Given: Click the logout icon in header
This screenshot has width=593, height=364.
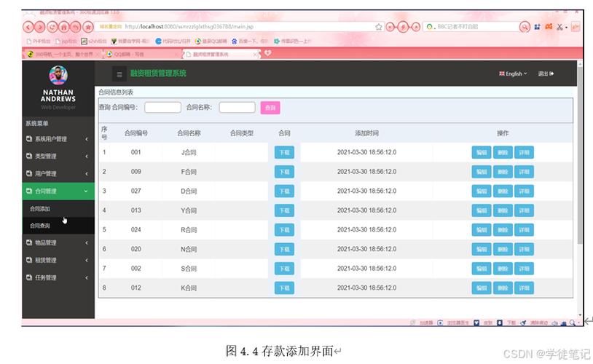Looking at the screenshot, I should [551, 74].
